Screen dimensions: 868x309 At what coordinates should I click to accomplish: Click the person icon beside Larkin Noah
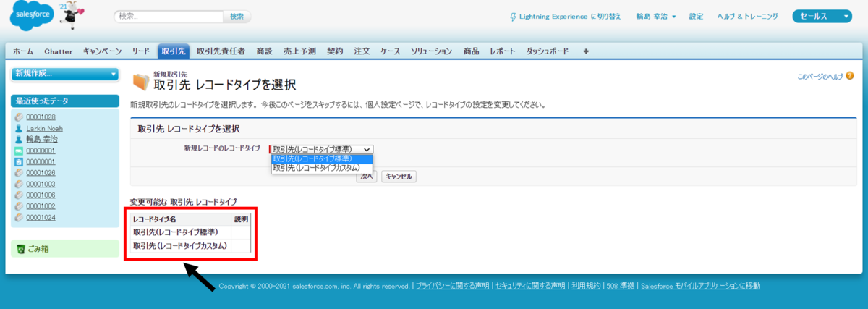coord(19,128)
